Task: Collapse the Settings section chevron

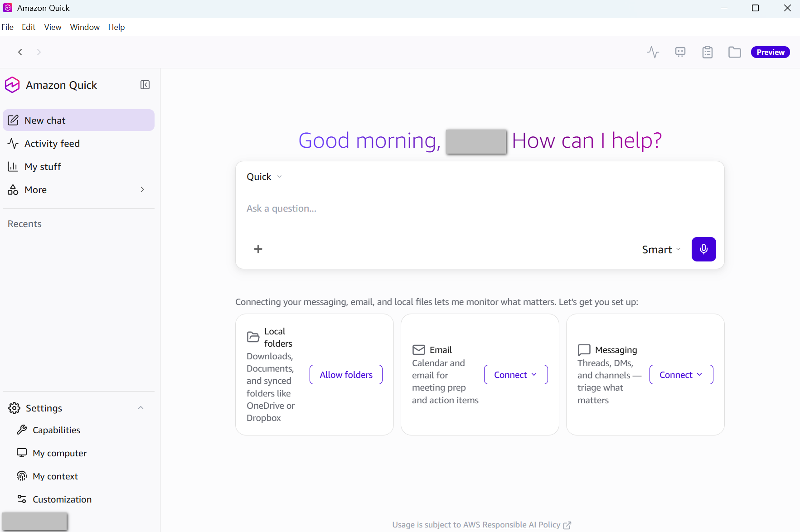Action: 141,408
